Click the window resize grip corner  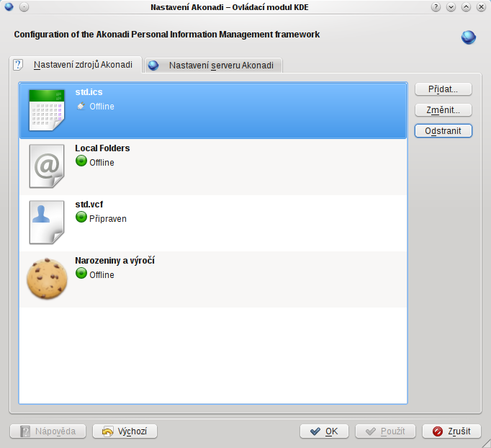point(486,443)
